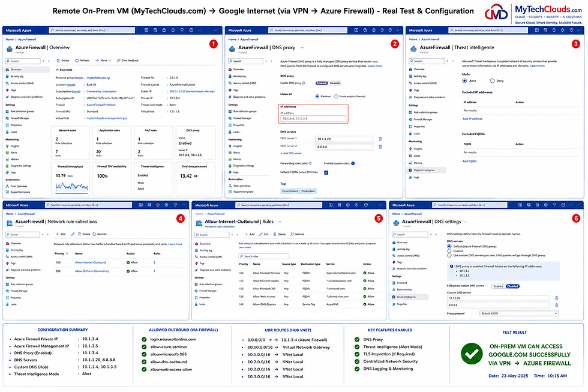Select Alert mode in Threat intelligence panel

464,80
